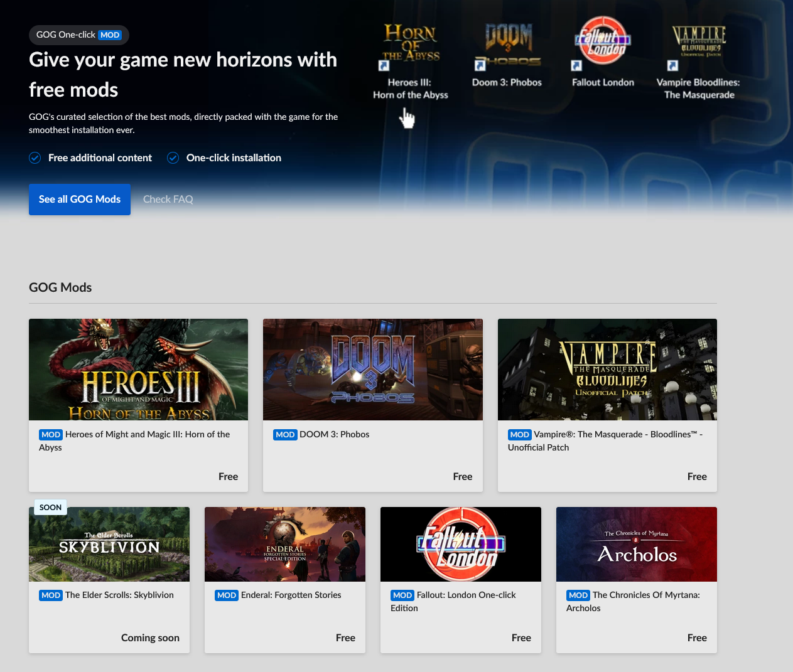Viewport: 793px width, 672px height.
Task: Click the 'One-click installation' text
Action: pos(234,157)
